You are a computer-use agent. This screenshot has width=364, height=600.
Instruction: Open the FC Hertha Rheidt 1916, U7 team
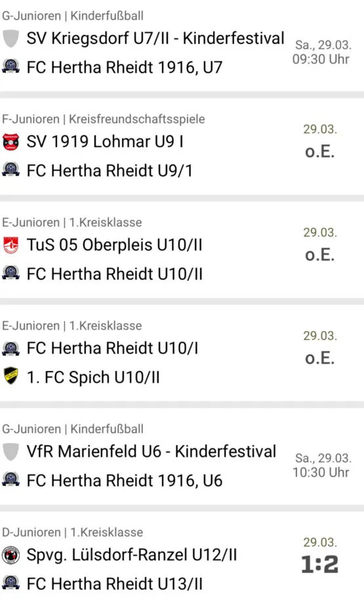point(125,68)
